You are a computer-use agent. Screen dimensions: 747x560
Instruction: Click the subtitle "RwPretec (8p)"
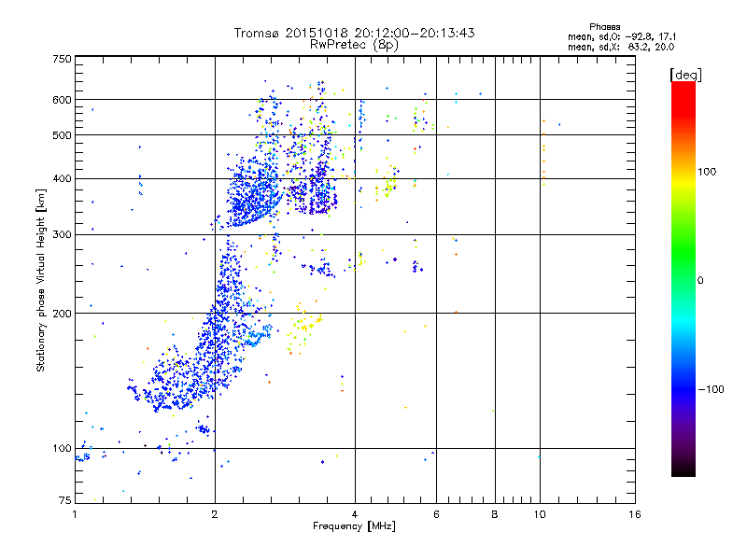[354, 45]
